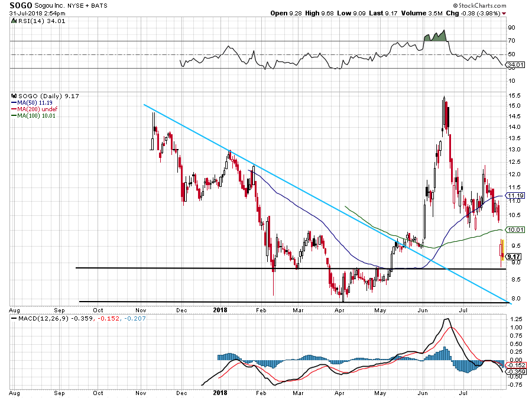The image size is (532, 398).
Task: Click the 2018 label on the price chart axis
Action: pyautogui.click(x=220, y=310)
